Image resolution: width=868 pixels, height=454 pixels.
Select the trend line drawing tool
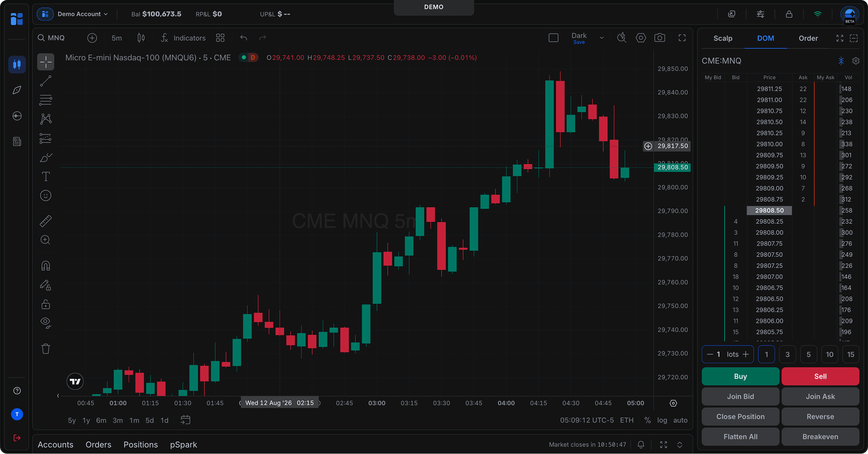[x=46, y=81]
